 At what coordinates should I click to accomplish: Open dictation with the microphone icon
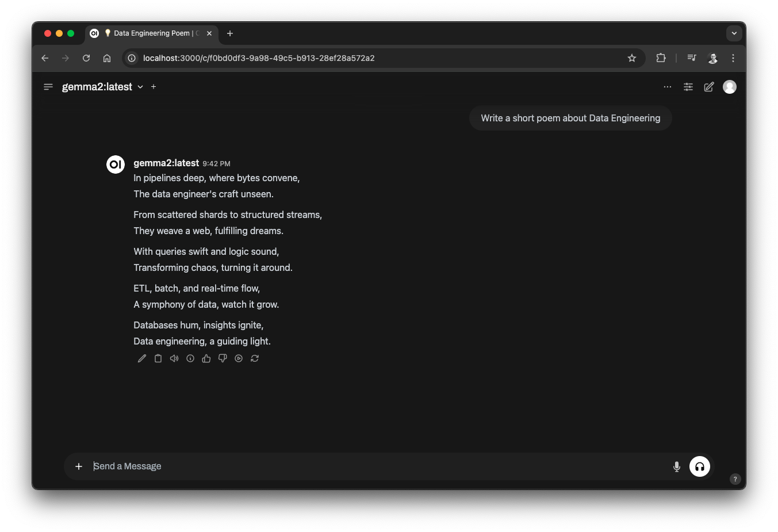(x=676, y=466)
